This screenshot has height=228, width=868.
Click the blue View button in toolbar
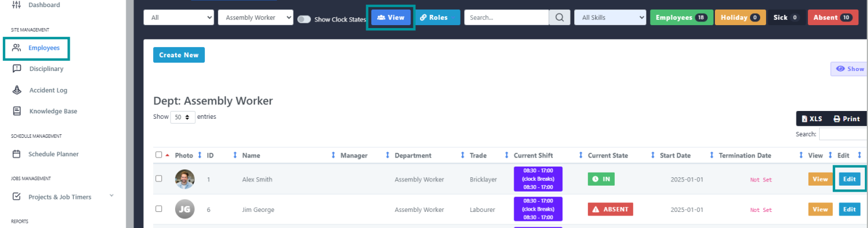tap(391, 18)
